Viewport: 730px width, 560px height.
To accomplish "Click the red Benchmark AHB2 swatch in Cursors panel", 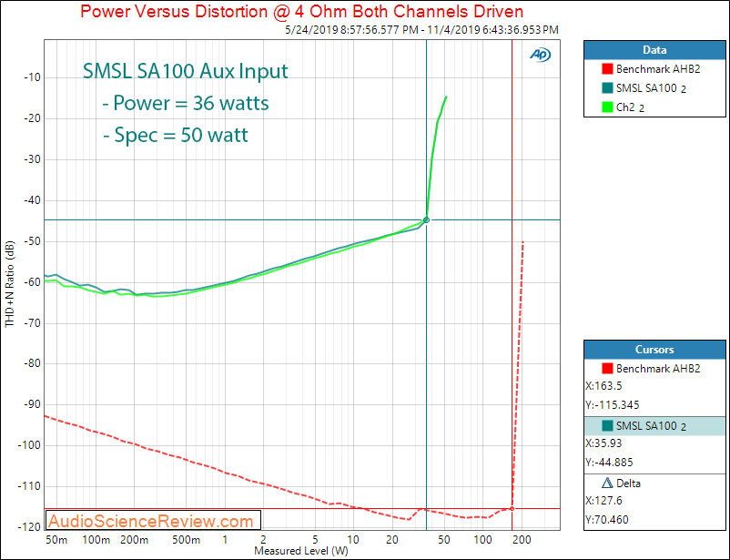I will click(x=607, y=369).
